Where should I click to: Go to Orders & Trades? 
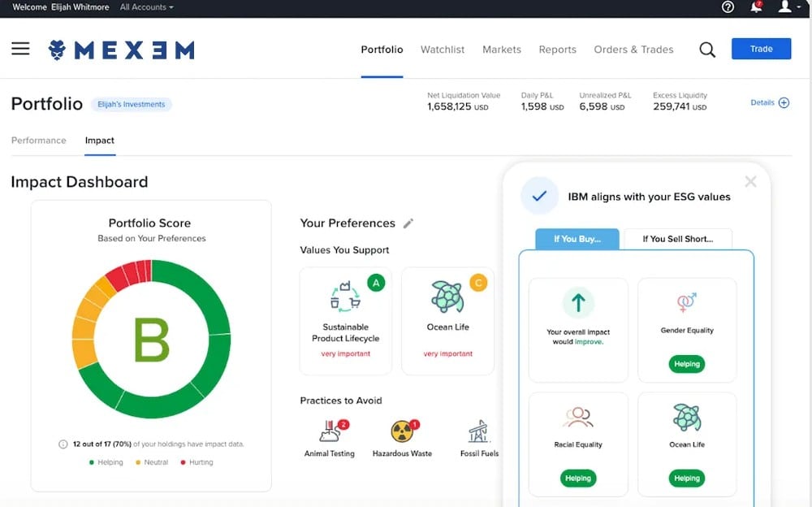(x=633, y=50)
